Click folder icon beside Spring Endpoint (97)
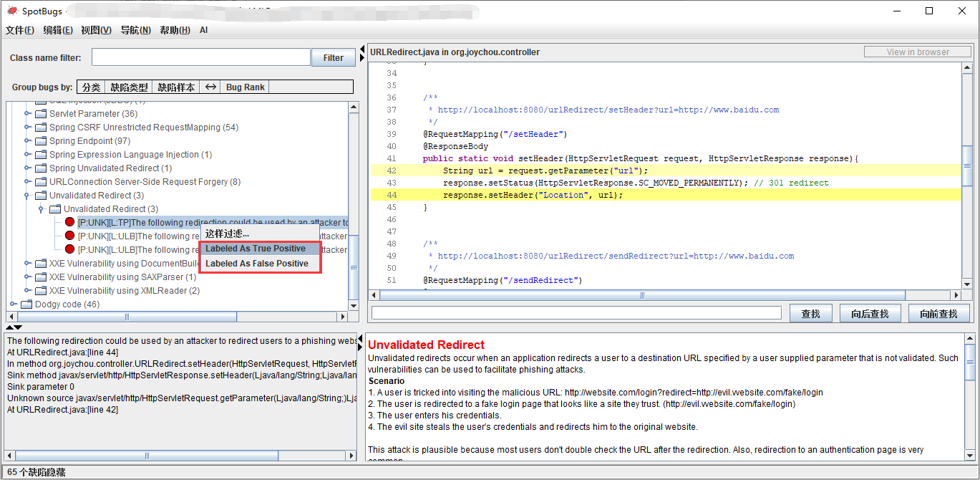 tap(41, 140)
